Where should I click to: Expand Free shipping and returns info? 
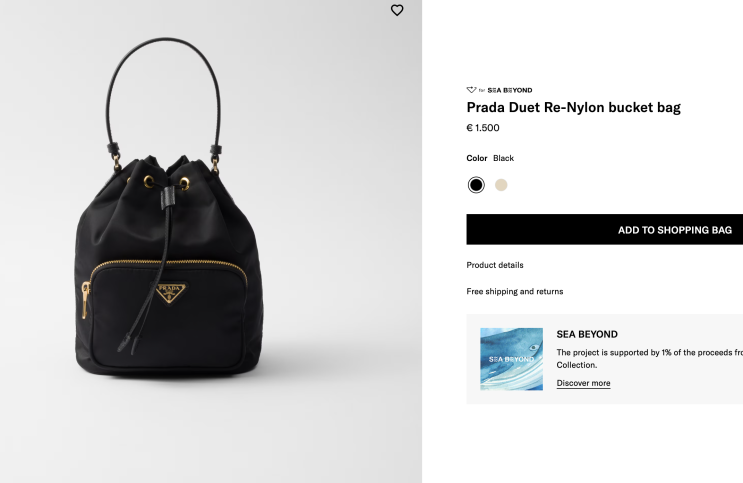point(515,292)
